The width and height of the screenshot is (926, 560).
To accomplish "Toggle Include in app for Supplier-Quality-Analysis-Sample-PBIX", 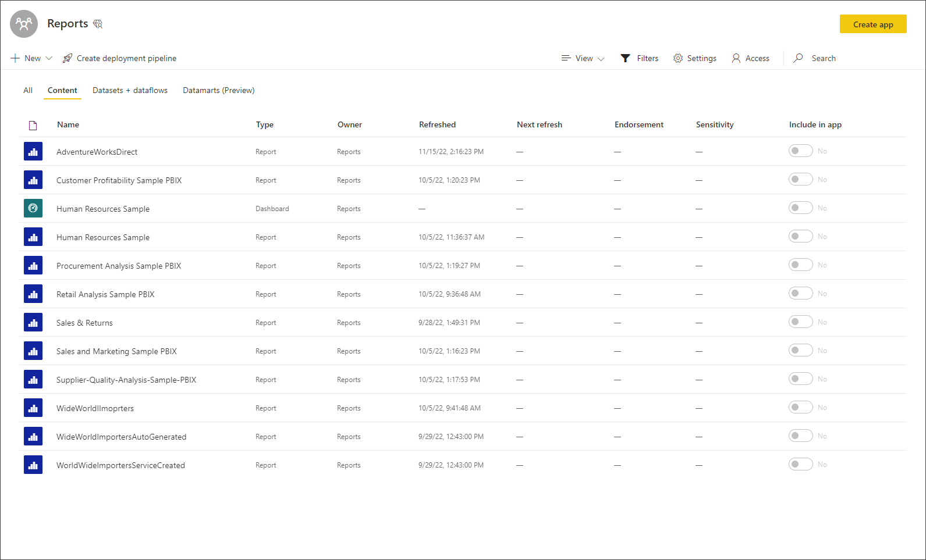I will pos(801,379).
